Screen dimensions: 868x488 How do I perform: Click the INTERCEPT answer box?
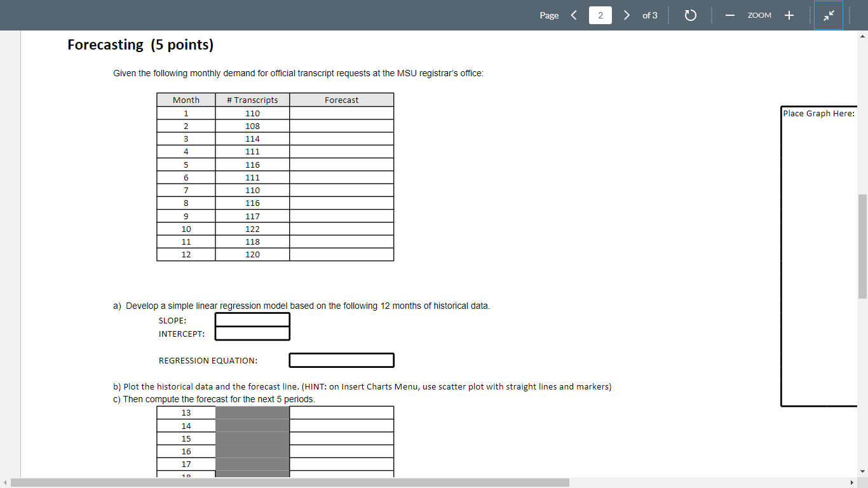(x=252, y=334)
